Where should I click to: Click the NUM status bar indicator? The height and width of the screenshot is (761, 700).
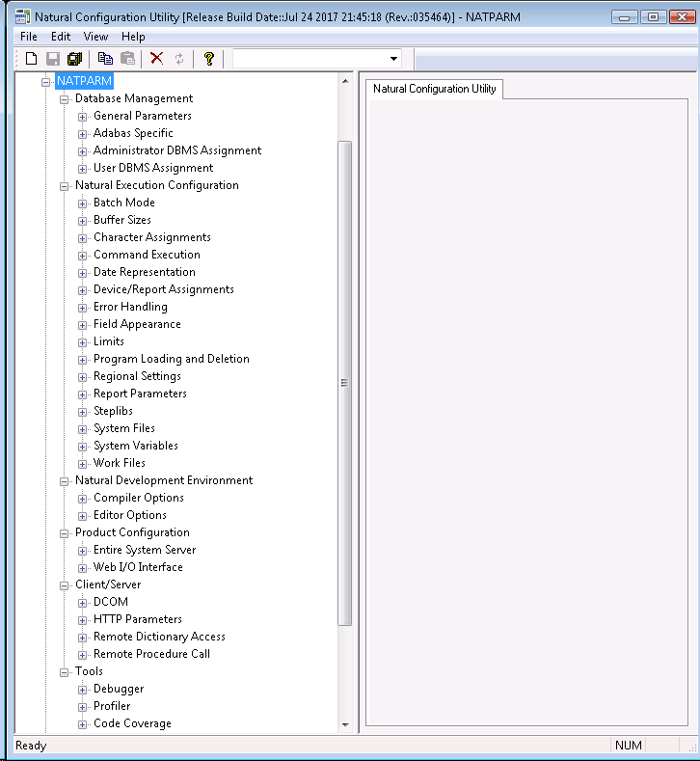coord(629,746)
